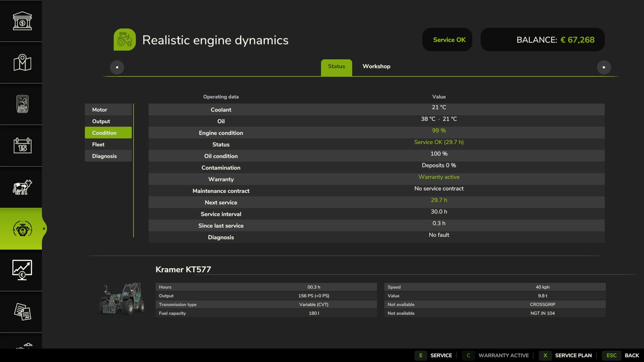Select the engine dynamics sidebar icon
The image size is (644, 362).
(22, 229)
